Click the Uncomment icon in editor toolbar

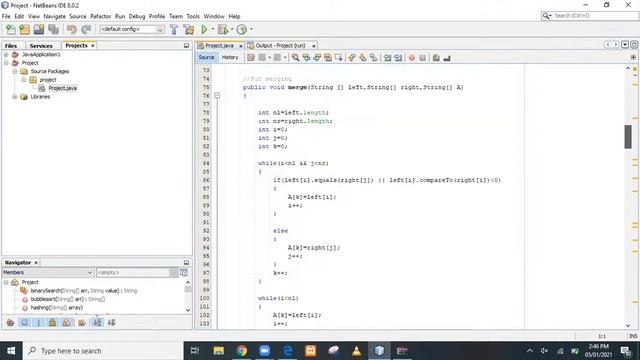pyautogui.click(x=447, y=58)
